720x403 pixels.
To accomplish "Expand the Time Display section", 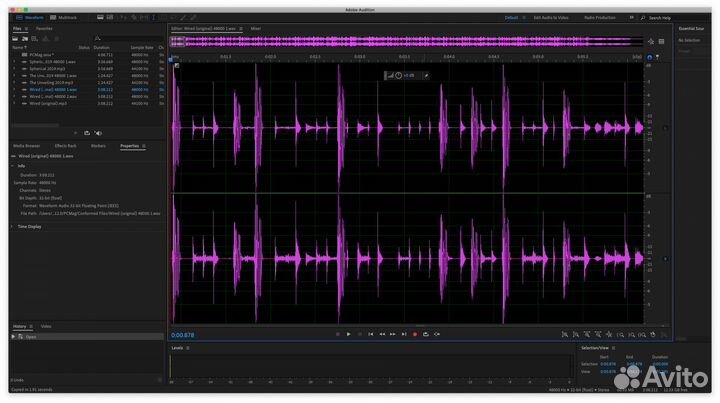I will (12, 226).
